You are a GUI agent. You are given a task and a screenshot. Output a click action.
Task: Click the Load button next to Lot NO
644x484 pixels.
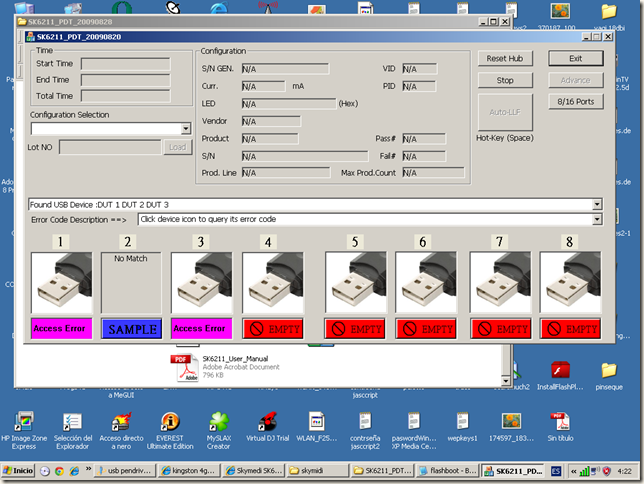click(x=178, y=147)
